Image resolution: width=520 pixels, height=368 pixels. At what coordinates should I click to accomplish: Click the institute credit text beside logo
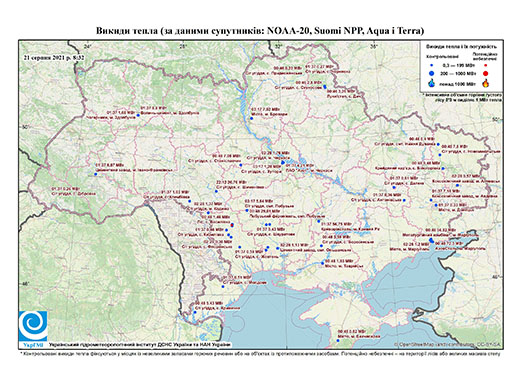click(140, 344)
